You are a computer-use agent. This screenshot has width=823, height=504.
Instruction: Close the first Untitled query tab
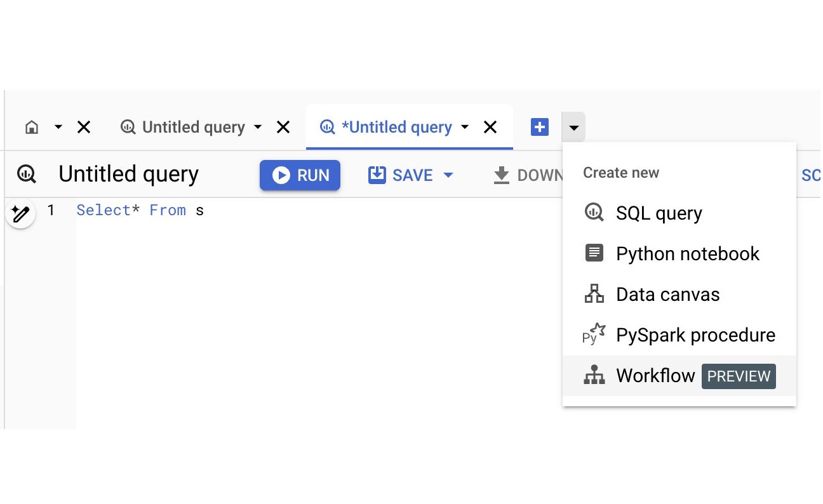pyautogui.click(x=282, y=127)
